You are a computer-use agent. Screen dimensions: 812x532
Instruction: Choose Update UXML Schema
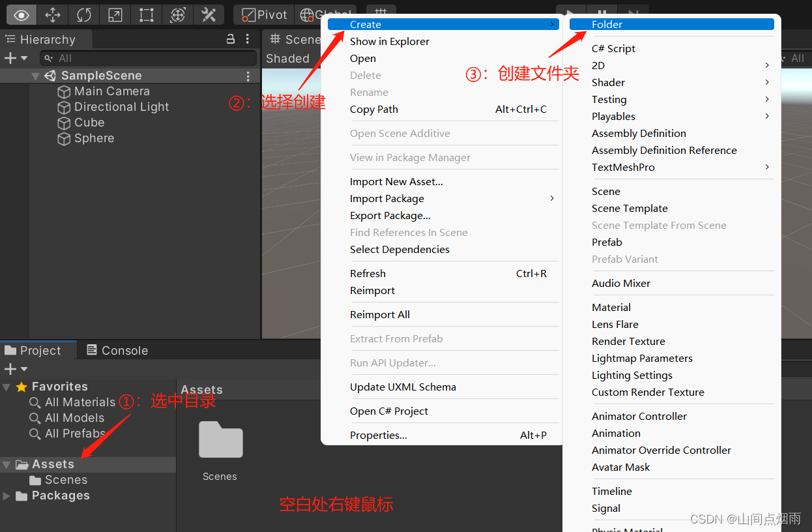403,387
